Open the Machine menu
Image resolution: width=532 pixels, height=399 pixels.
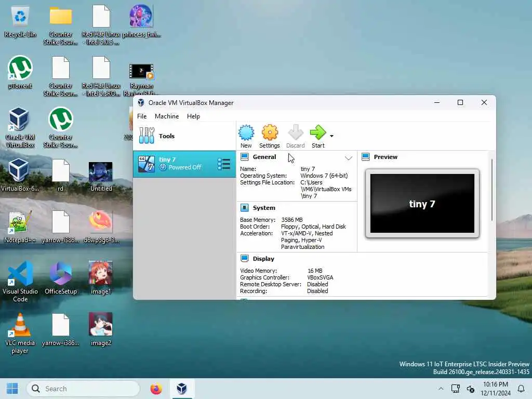coord(167,116)
